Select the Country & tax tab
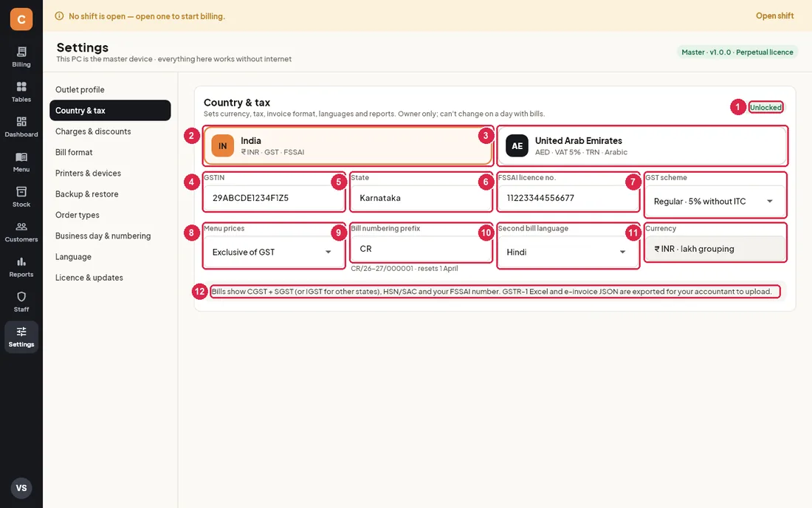This screenshot has width=812, height=508. (110, 110)
